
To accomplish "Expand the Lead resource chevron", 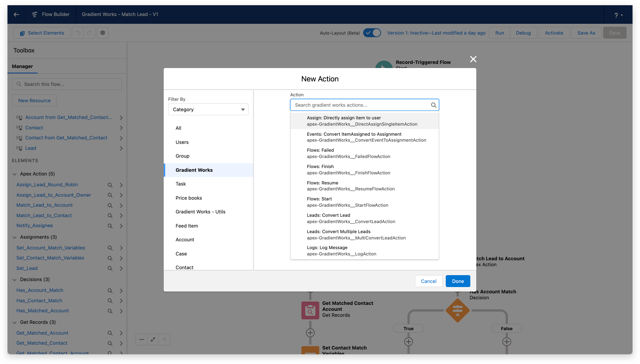I will 121,148.
